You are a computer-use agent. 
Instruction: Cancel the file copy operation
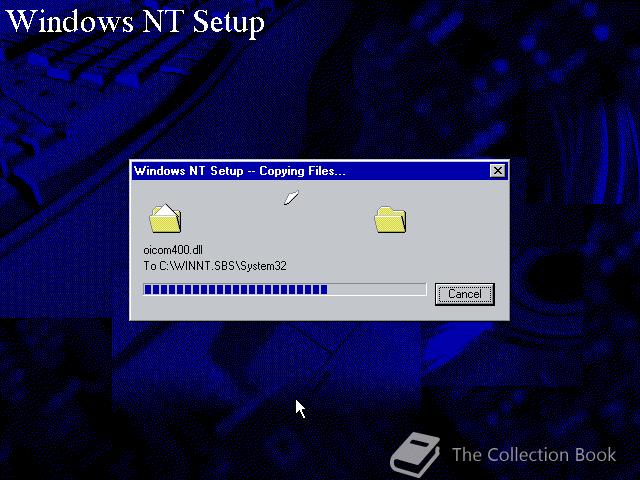tap(464, 294)
